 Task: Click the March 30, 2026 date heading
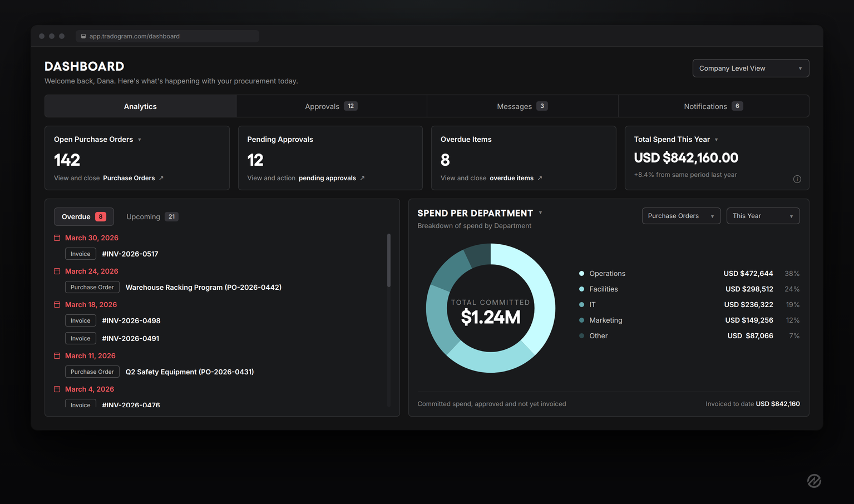coord(92,238)
